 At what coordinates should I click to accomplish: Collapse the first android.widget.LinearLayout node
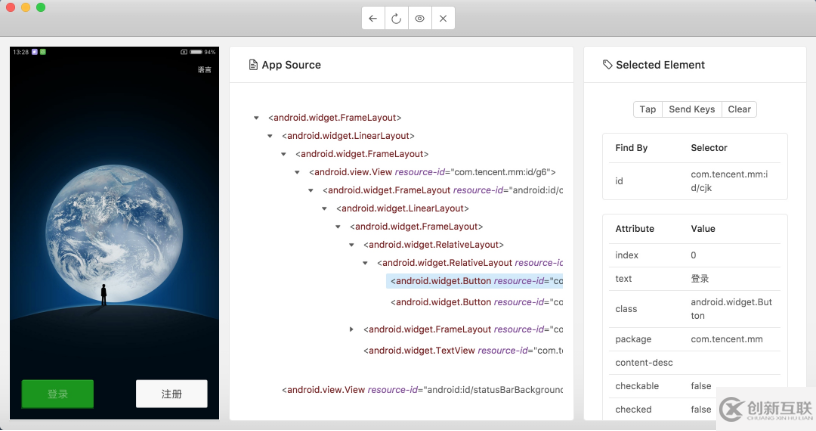(x=270, y=136)
